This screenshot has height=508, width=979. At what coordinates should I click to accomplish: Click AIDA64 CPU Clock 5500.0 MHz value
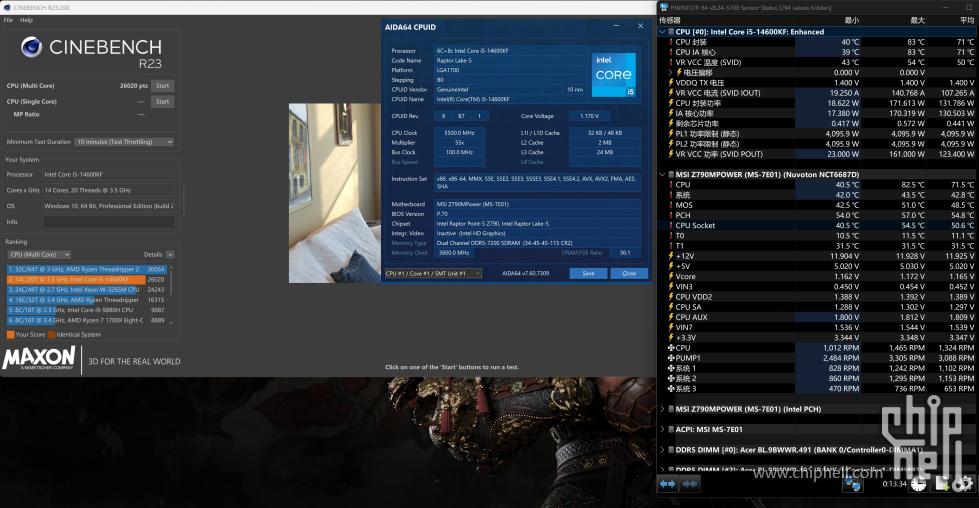(x=460, y=133)
